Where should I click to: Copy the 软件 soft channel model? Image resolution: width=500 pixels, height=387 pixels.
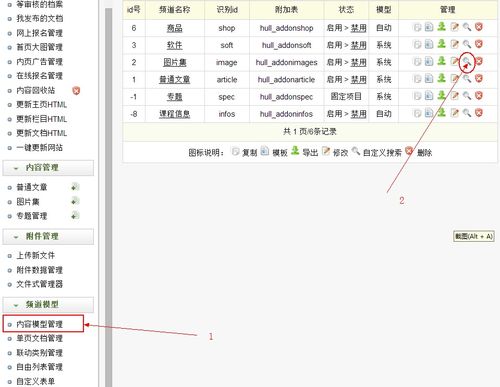tap(417, 44)
